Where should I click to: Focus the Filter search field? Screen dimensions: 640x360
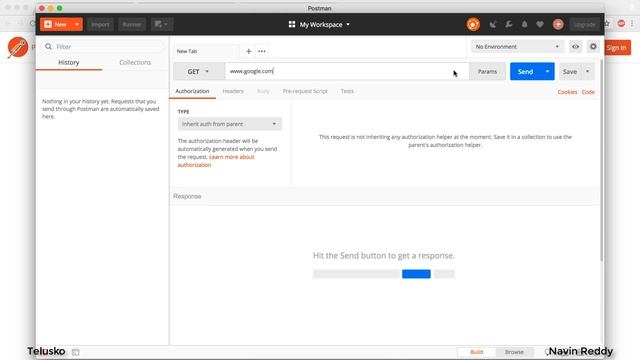102,47
